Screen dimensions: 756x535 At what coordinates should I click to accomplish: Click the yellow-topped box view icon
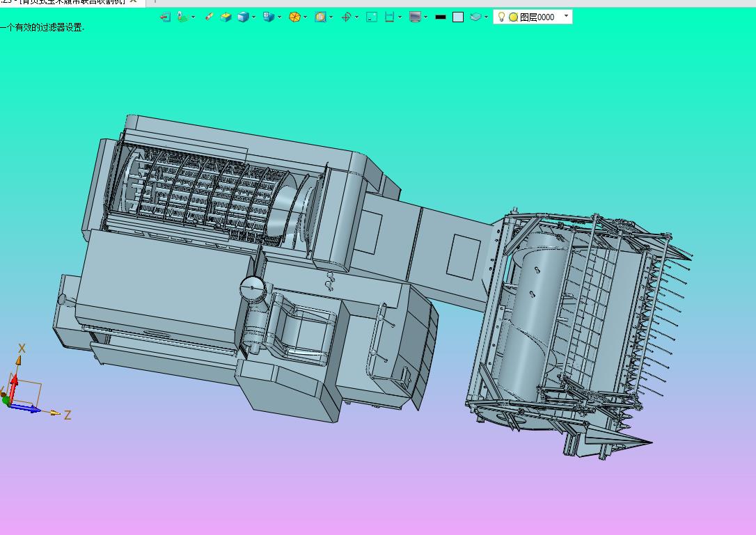226,17
